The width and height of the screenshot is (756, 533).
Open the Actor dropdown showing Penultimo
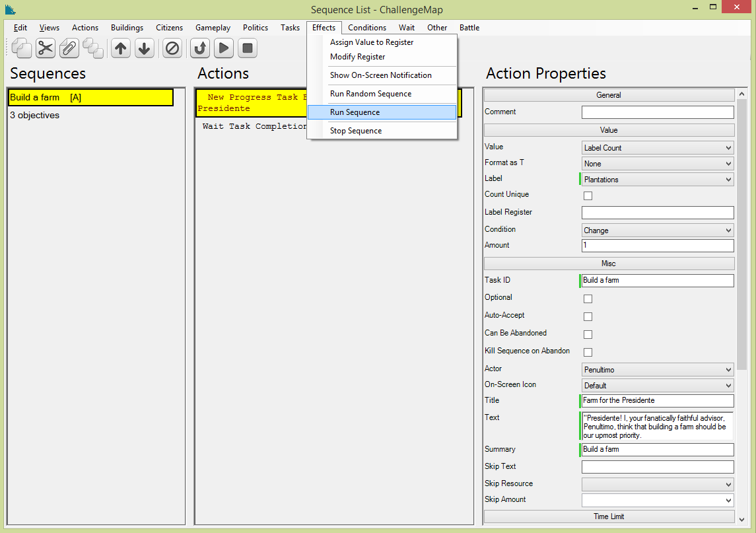pos(658,370)
